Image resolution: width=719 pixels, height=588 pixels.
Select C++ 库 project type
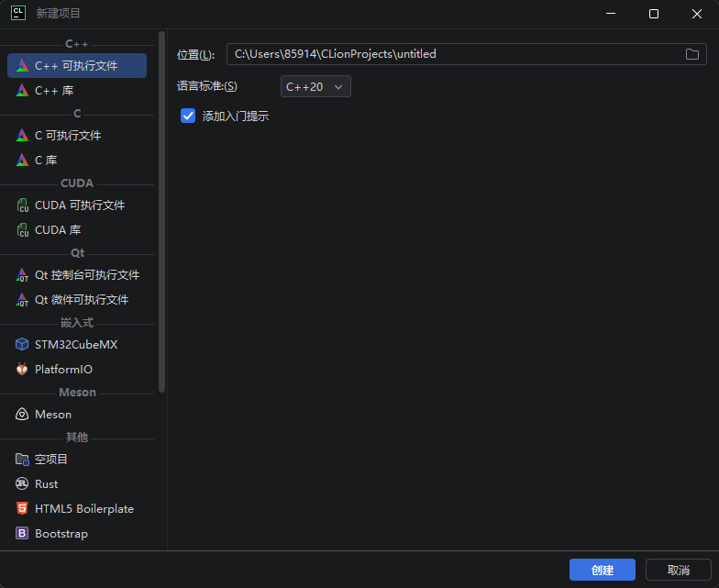coord(77,90)
